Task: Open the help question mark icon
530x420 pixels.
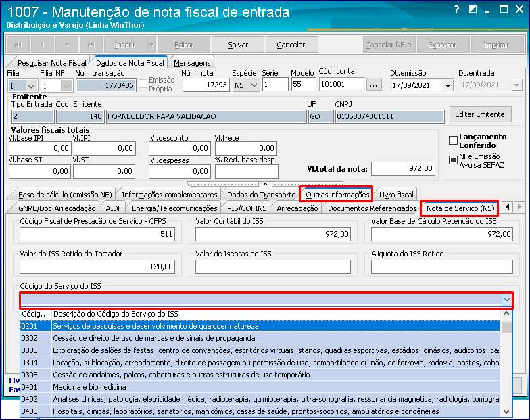Action: [x=456, y=9]
